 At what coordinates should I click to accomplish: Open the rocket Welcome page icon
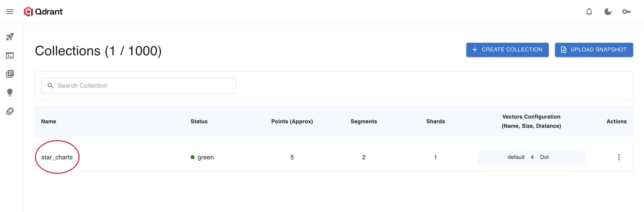[x=10, y=37]
